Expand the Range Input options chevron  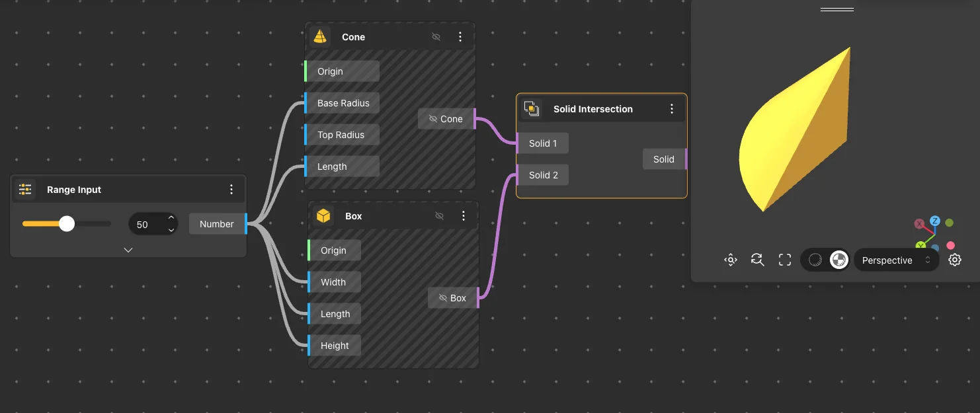coord(128,250)
